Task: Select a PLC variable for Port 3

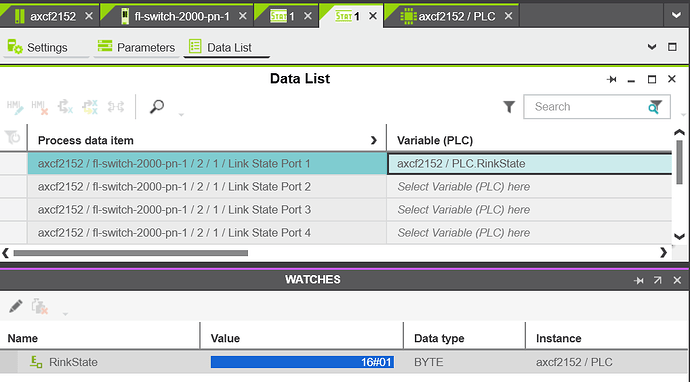Action: [x=530, y=209]
